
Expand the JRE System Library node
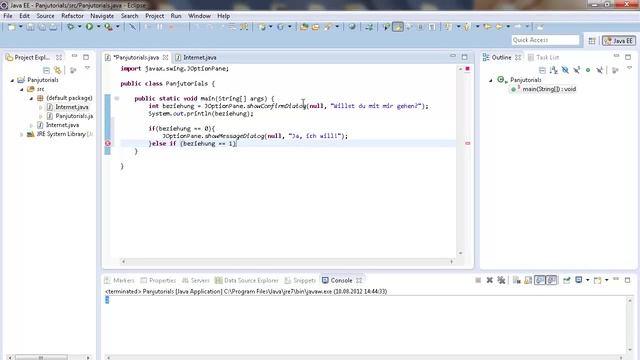pos(22,134)
